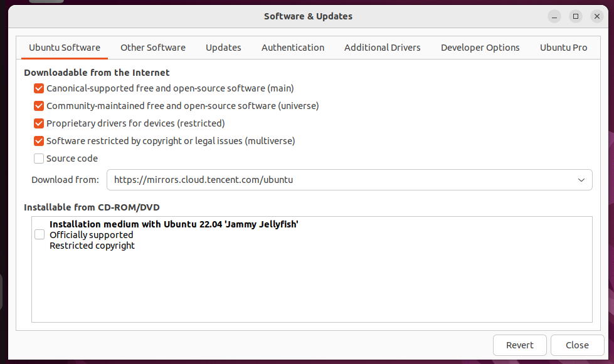
Task: Click the 'Download from:' label
Action: pyautogui.click(x=65, y=180)
